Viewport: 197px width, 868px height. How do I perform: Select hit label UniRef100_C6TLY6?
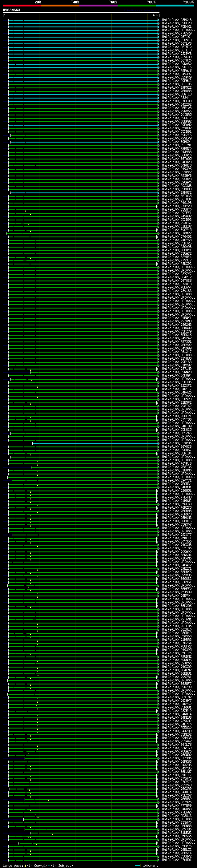[x=177, y=43]
